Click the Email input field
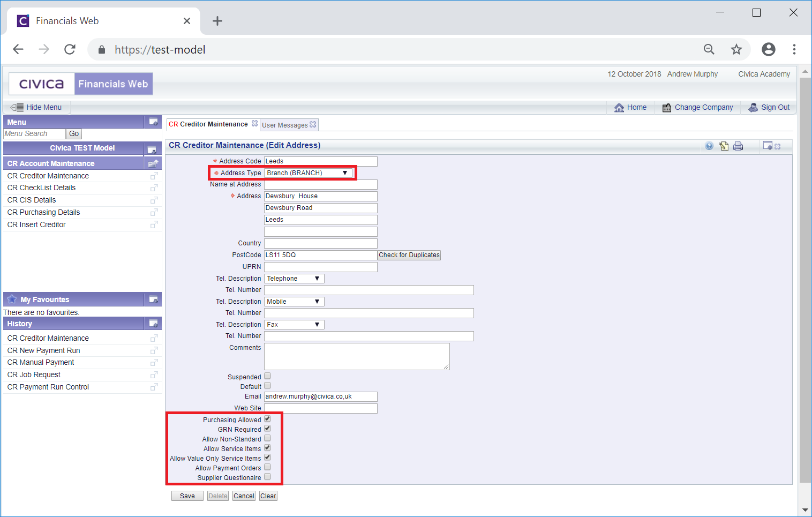812x517 pixels. click(321, 396)
